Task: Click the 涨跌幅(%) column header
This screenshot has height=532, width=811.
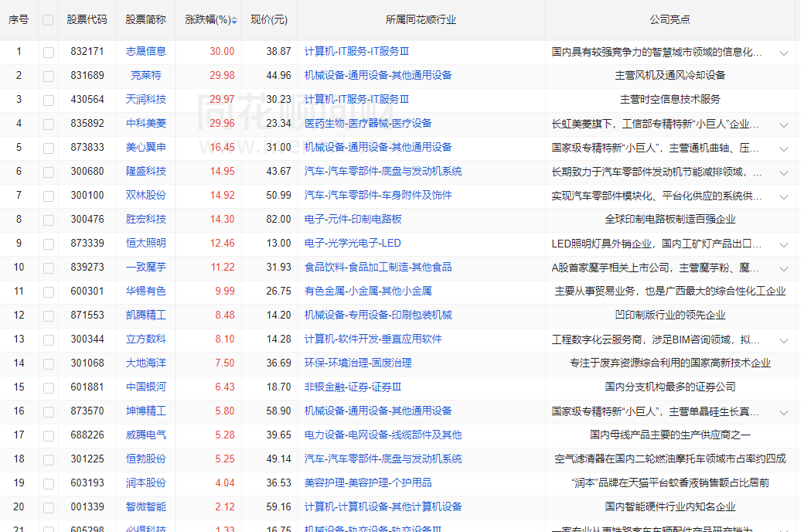Action: [208, 19]
